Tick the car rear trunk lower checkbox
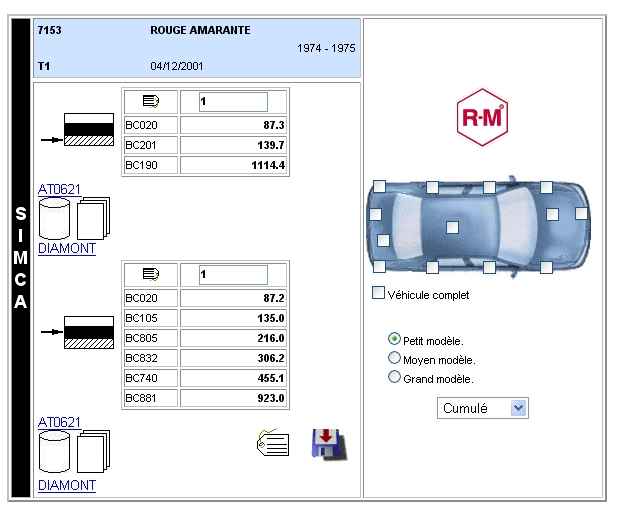 tap(383, 240)
